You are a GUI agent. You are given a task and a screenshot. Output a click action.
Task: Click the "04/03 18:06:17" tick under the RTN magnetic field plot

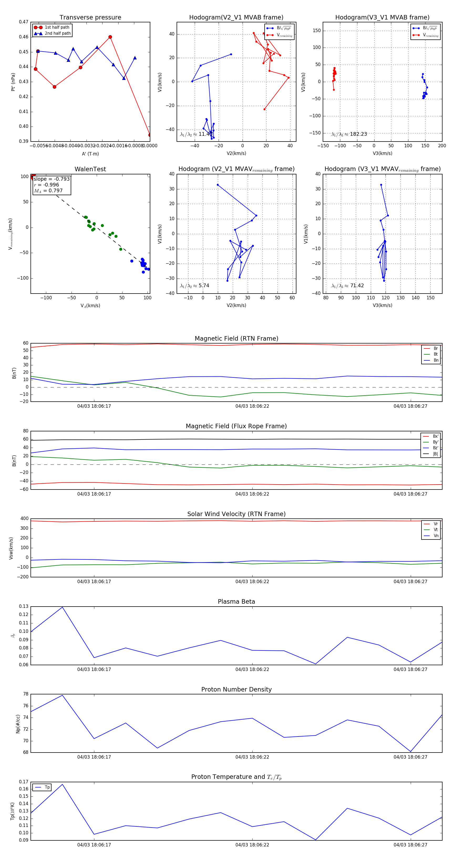(94, 406)
